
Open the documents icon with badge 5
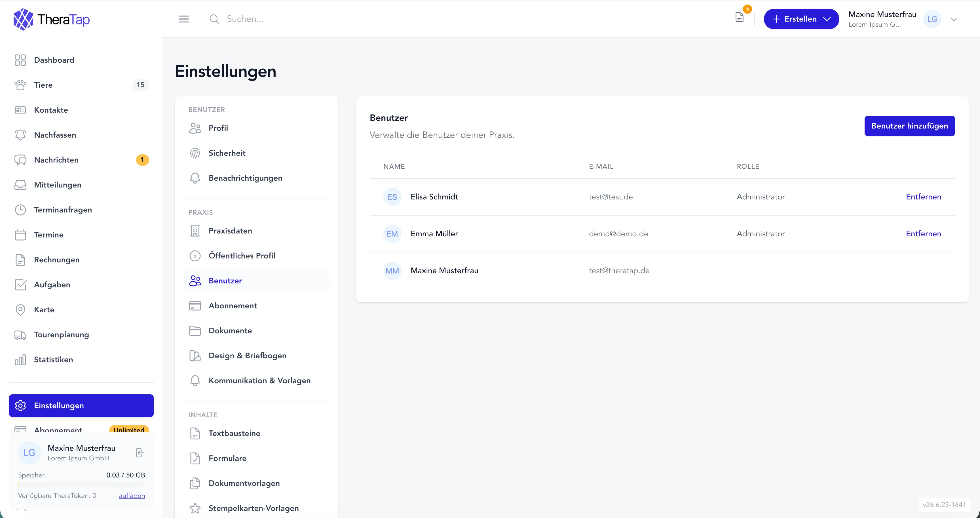740,18
